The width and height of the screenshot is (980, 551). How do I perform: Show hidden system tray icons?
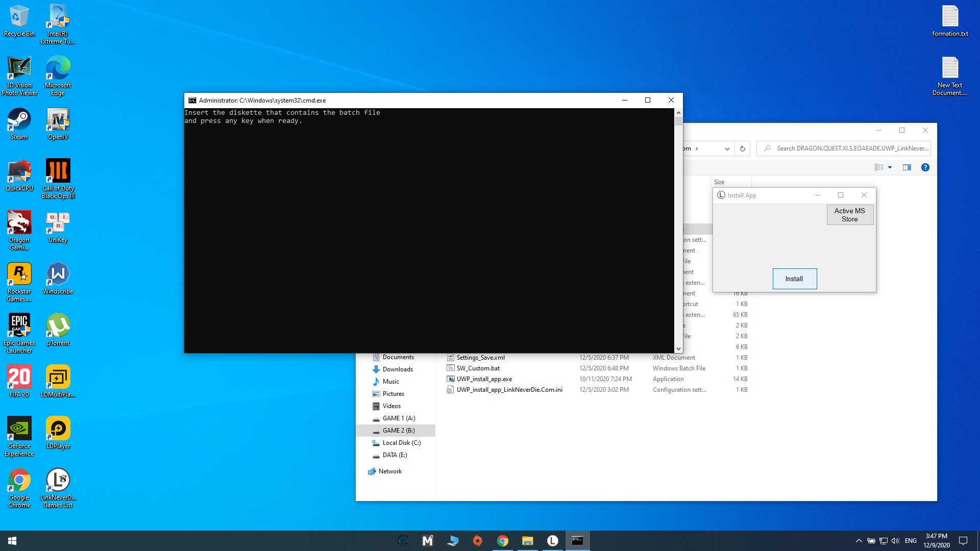(x=859, y=541)
